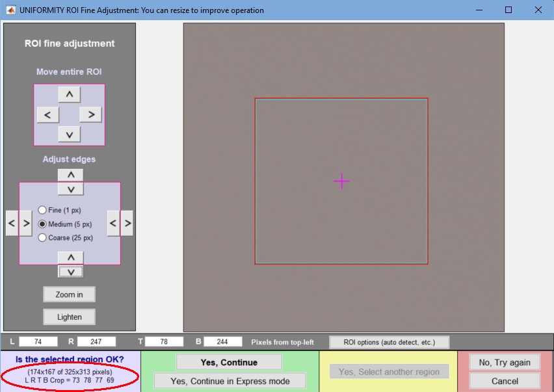Click 'Pixels from top-left' label
The height and width of the screenshot is (392, 554).
click(x=282, y=342)
